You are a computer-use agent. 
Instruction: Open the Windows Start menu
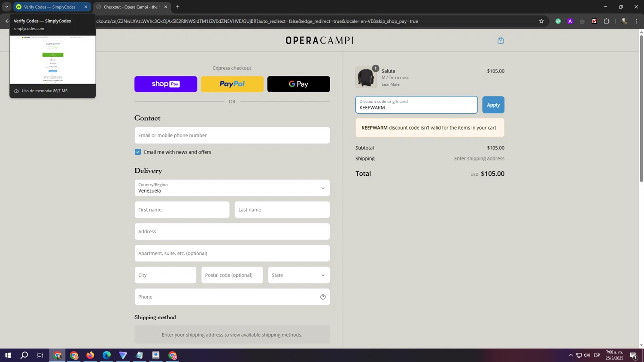(x=8, y=356)
